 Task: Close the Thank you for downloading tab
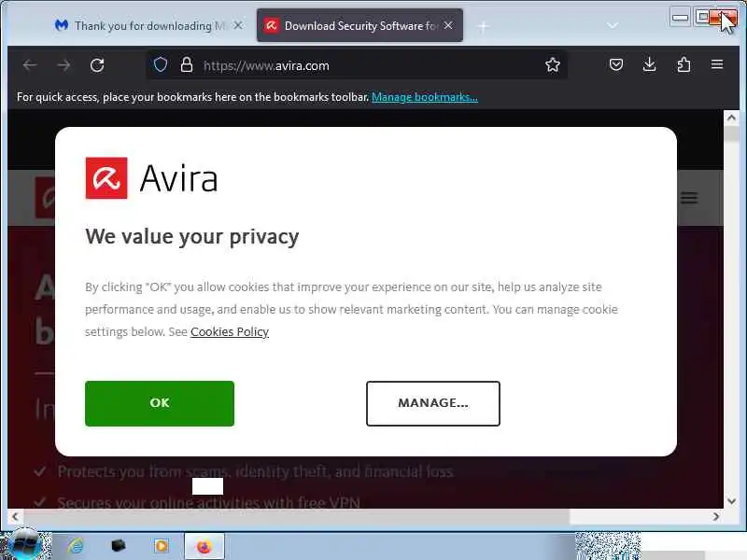click(x=238, y=26)
